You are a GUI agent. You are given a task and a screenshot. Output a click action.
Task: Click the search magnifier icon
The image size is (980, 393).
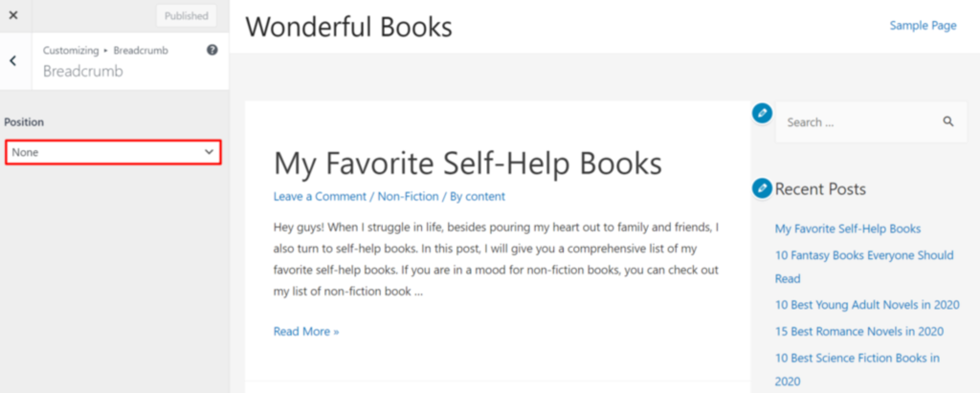pos(948,121)
